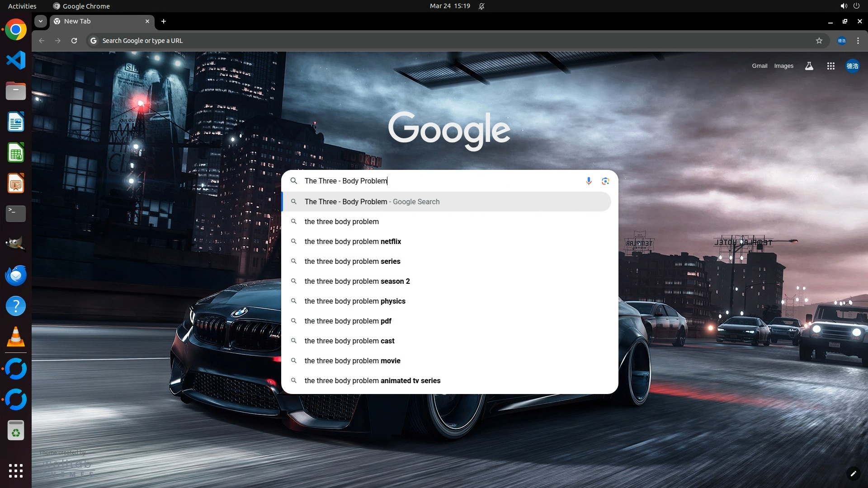This screenshot has width=868, height=488.
Task: Expand the tab search dropdown arrow
Action: pos(41,21)
